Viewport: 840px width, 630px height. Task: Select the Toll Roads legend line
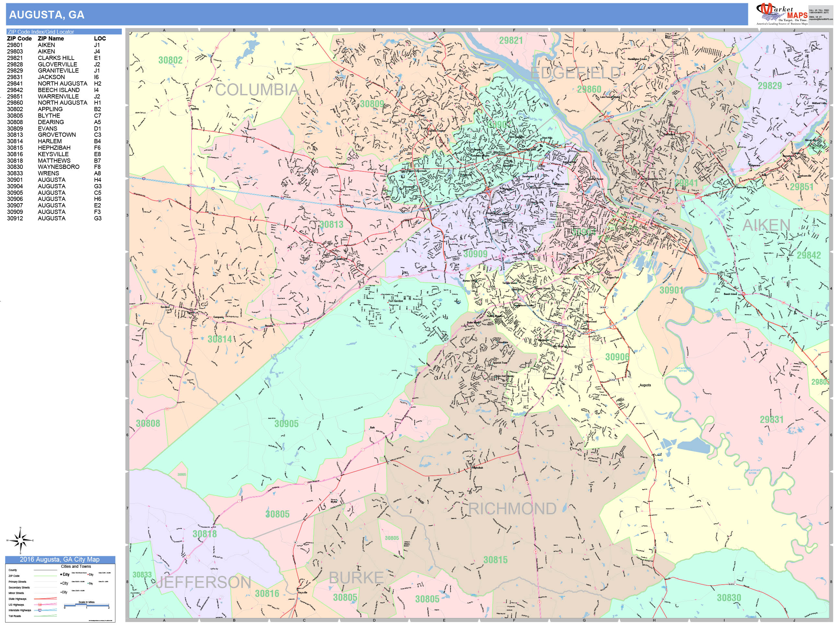coord(45,616)
